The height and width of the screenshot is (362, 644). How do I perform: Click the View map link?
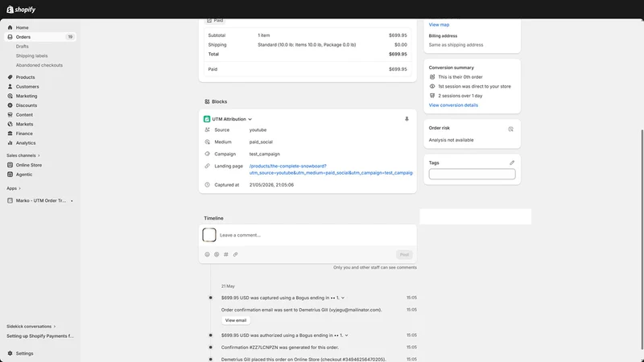pos(439,25)
